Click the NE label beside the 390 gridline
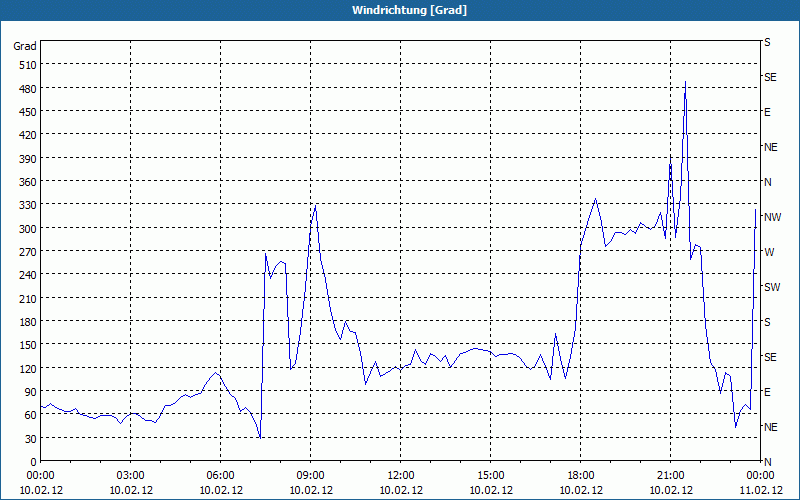The image size is (800, 500). coord(771,147)
